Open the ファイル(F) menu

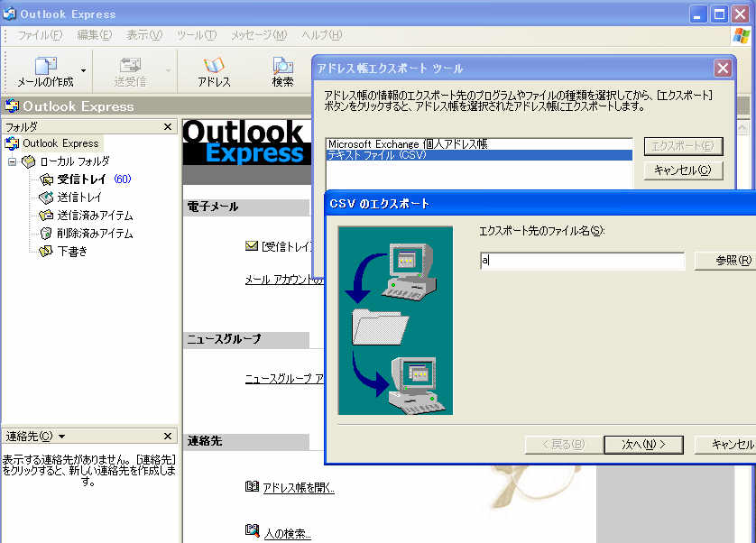point(40,35)
